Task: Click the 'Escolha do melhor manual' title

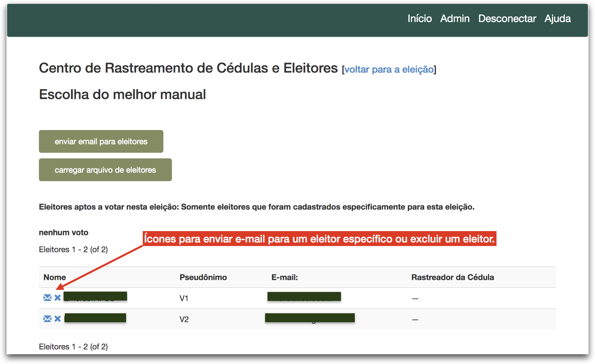Action: click(122, 95)
